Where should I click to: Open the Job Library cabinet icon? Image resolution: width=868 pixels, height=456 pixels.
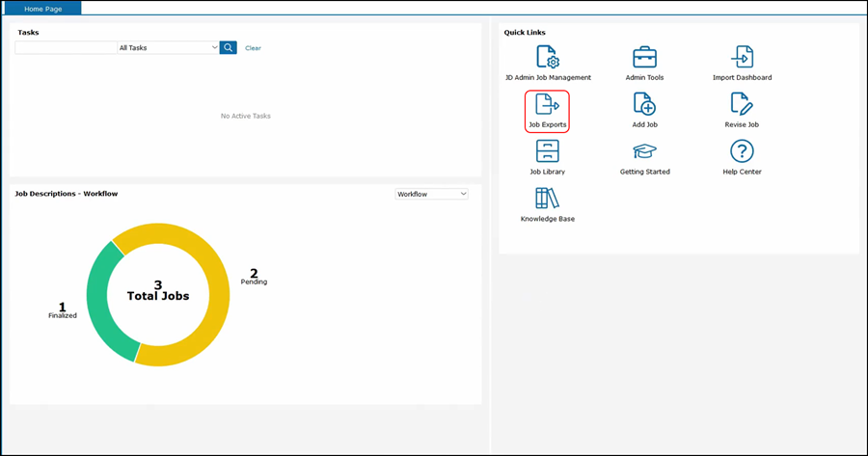point(547,151)
